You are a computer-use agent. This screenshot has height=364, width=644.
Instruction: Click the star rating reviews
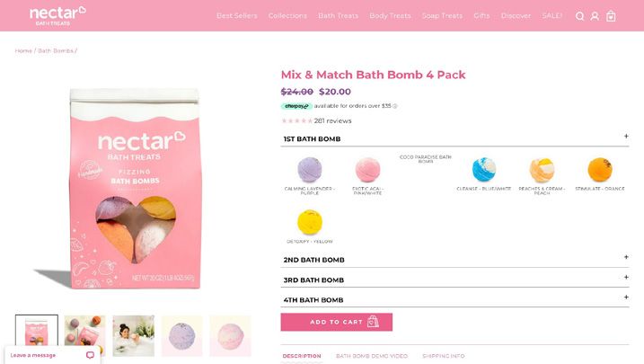click(316, 120)
